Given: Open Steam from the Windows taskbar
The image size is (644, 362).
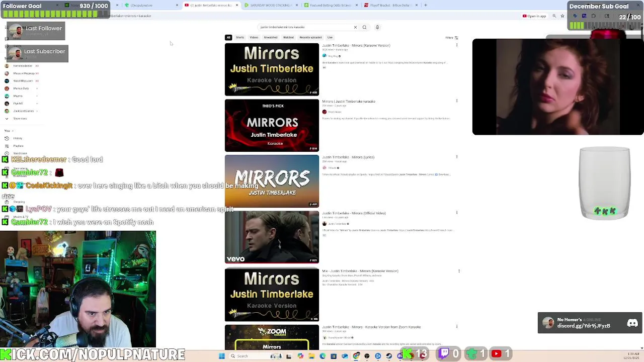Looking at the screenshot, I should pos(389,356).
